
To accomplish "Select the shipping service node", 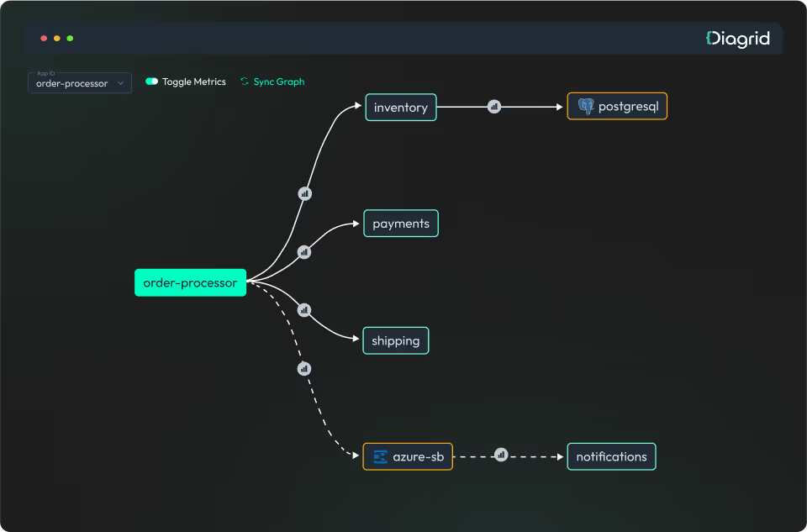I will click(x=395, y=340).
